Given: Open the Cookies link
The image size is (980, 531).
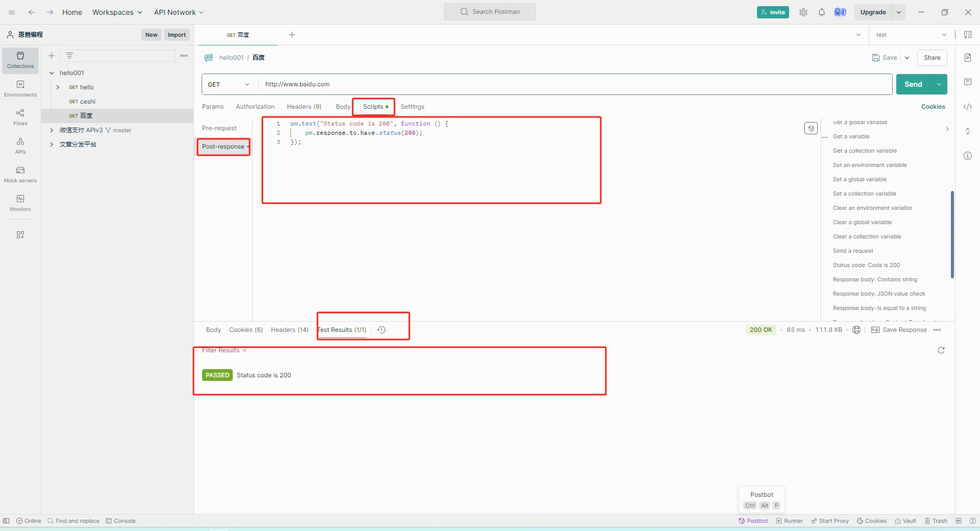Looking at the screenshot, I should click(x=933, y=107).
